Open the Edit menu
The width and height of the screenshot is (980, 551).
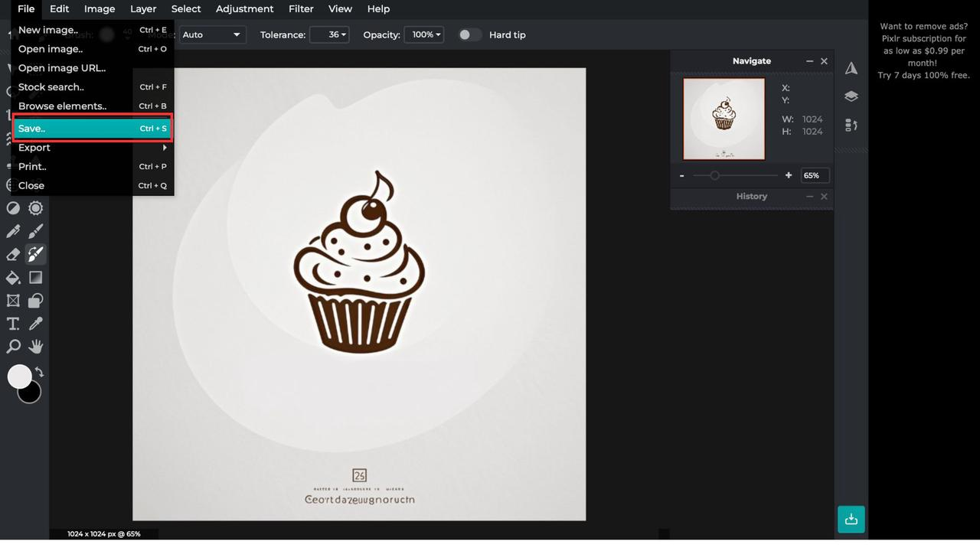tap(59, 9)
